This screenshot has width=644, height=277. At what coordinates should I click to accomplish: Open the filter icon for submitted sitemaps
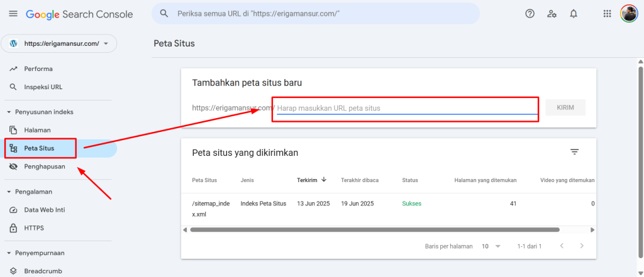pyautogui.click(x=574, y=152)
